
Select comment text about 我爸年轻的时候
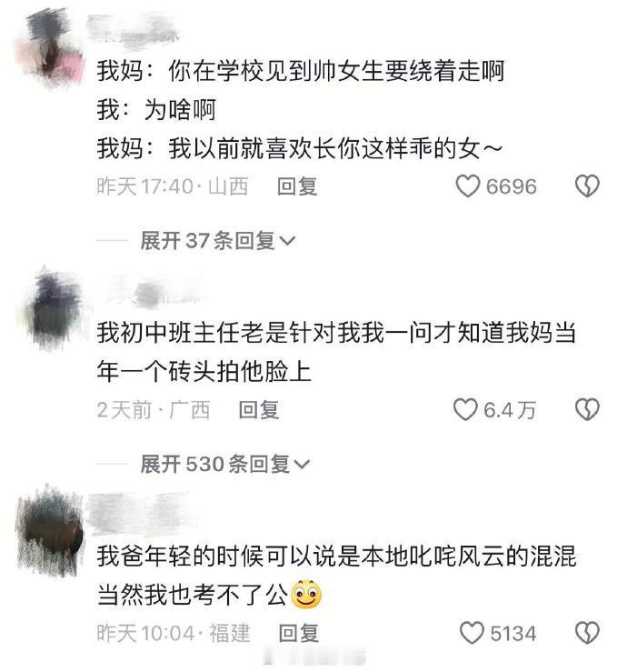click(336, 576)
